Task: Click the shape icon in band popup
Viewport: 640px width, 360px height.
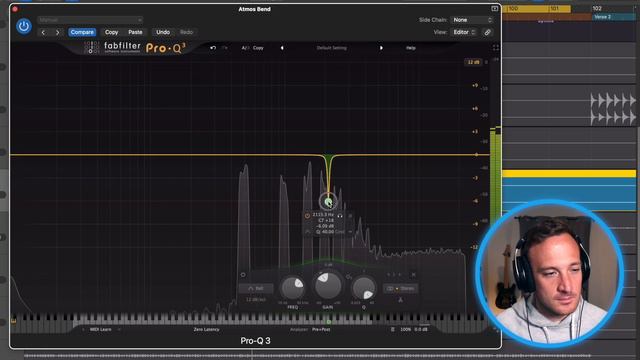Action: pyautogui.click(x=308, y=232)
